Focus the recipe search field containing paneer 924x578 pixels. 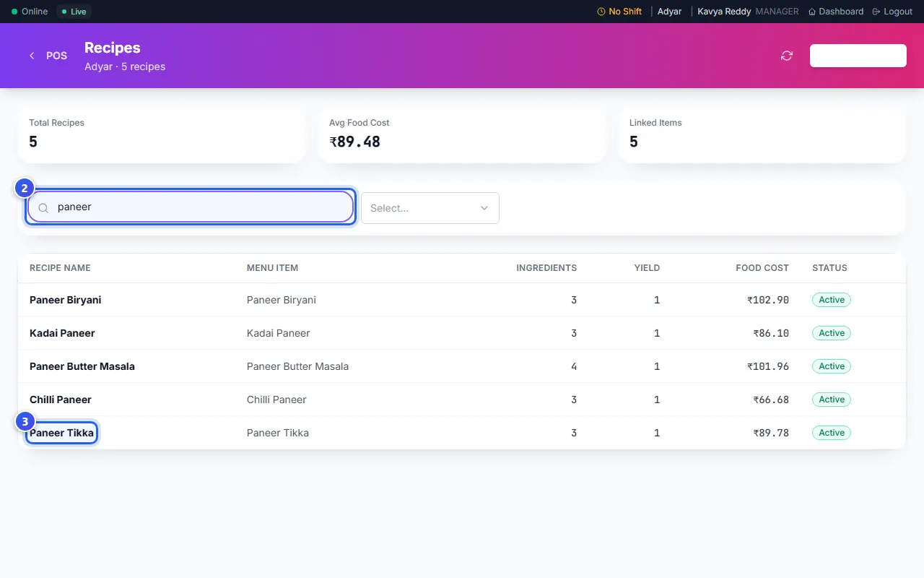pos(191,207)
